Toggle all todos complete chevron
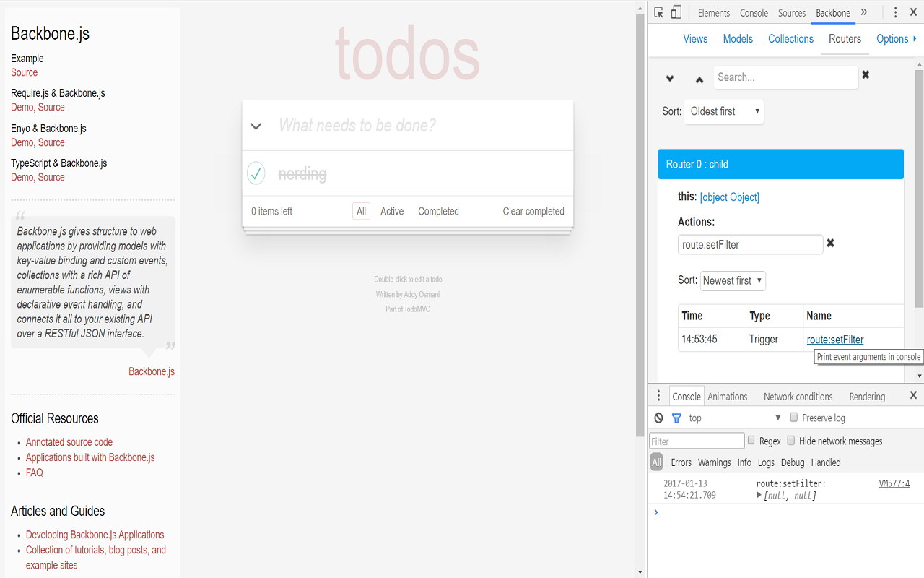This screenshot has width=924, height=578. (256, 126)
